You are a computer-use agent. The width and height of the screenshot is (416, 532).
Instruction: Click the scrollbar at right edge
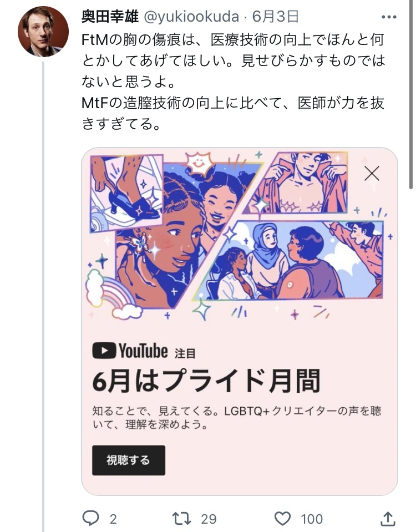pos(412,95)
